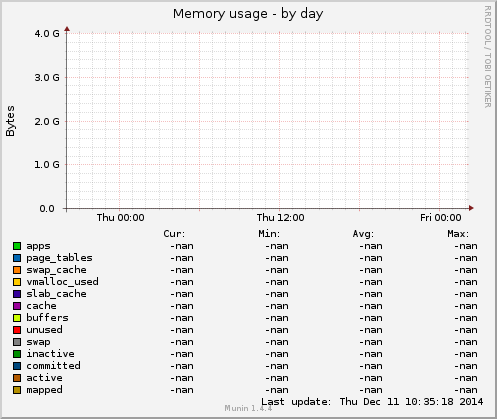This screenshot has height=419, width=497.
Task: Click the 'vmalloc_used' legend label
Action: click(x=62, y=282)
